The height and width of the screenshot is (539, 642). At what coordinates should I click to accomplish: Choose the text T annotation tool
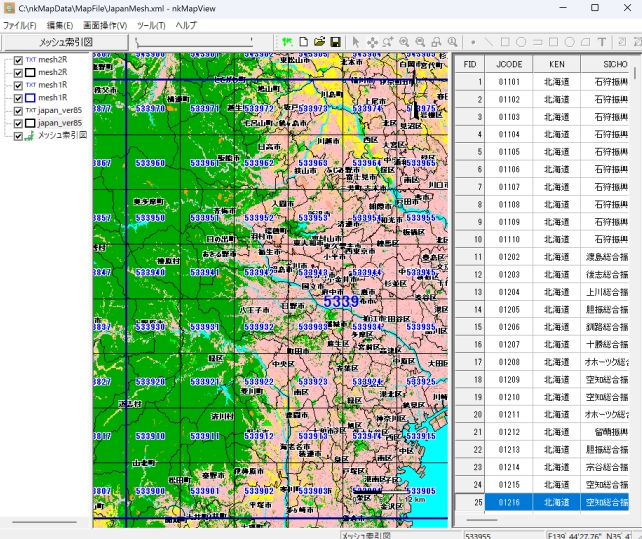click(x=601, y=42)
